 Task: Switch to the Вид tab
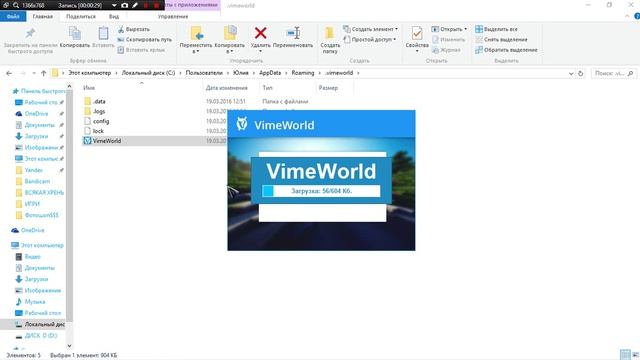[x=113, y=17]
